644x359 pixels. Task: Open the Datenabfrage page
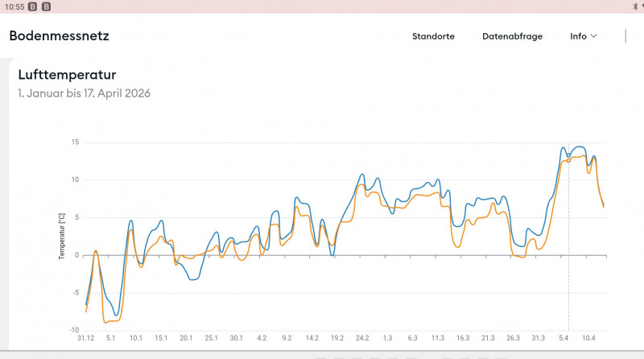pos(512,36)
